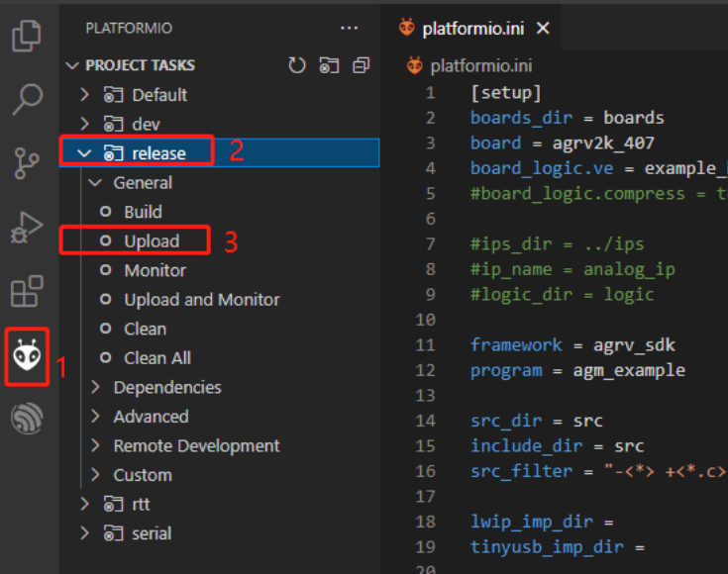The width and height of the screenshot is (728, 574).
Task: Refresh the Project Tasks list
Action: tap(297, 65)
